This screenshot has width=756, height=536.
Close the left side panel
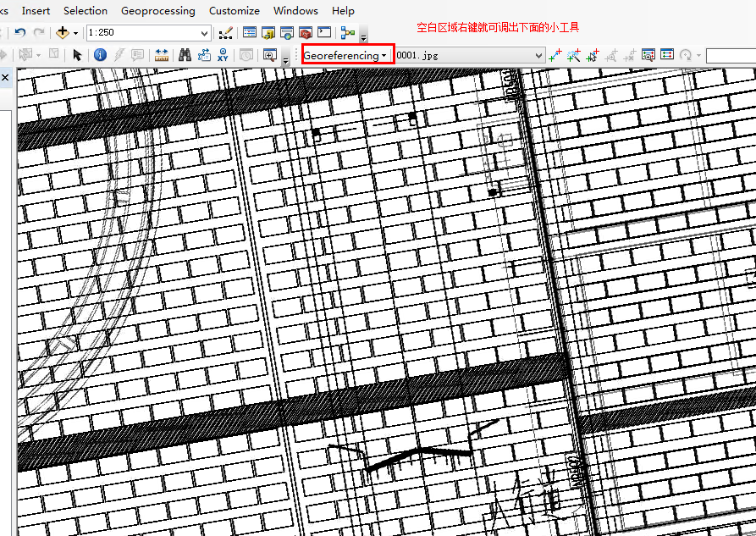tap(6, 76)
